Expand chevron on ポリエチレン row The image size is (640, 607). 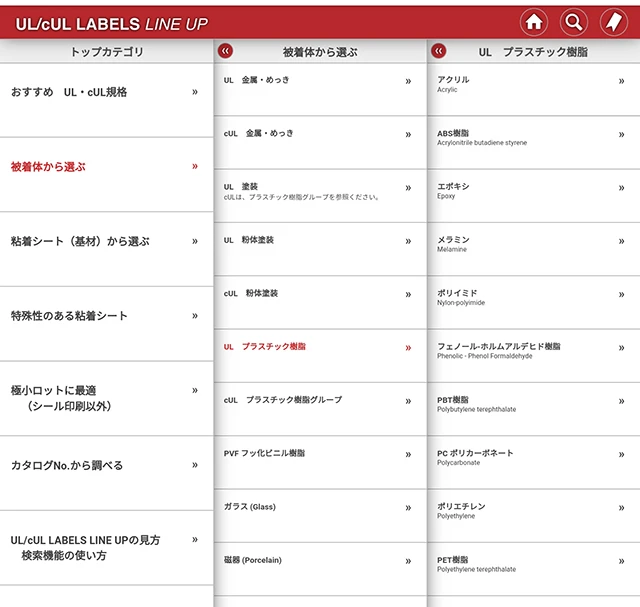(621, 508)
